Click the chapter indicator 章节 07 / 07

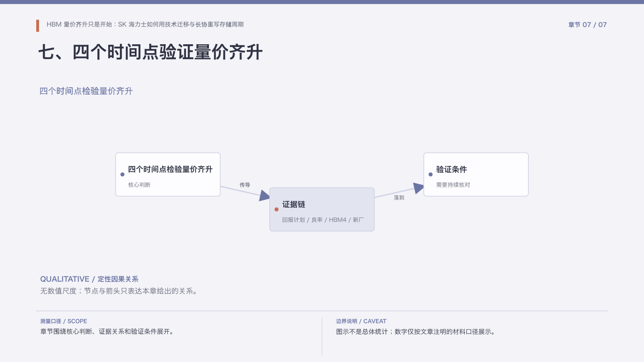tap(587, 25)
